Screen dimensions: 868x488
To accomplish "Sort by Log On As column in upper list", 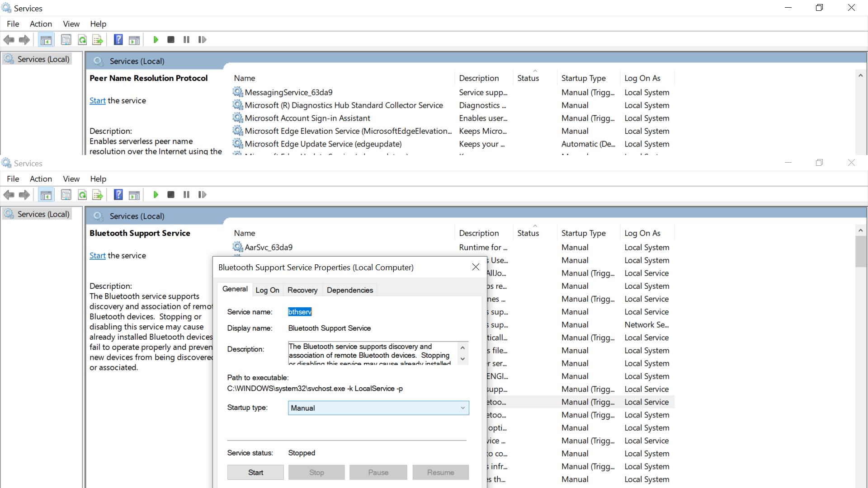I will tap(642, 78).
